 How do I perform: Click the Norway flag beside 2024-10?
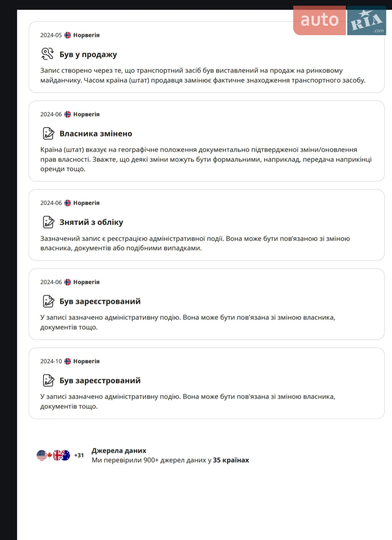tap(68, 361)
